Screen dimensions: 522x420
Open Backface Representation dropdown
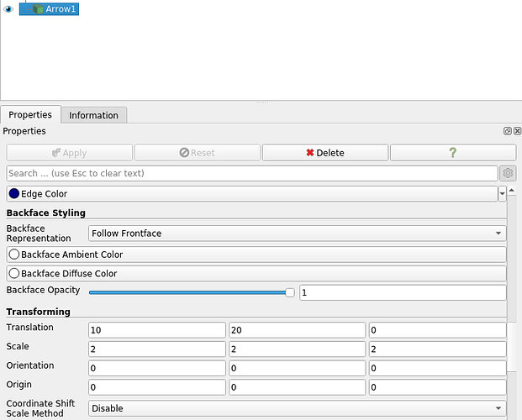pyautogui.click(x=297, y=234)
